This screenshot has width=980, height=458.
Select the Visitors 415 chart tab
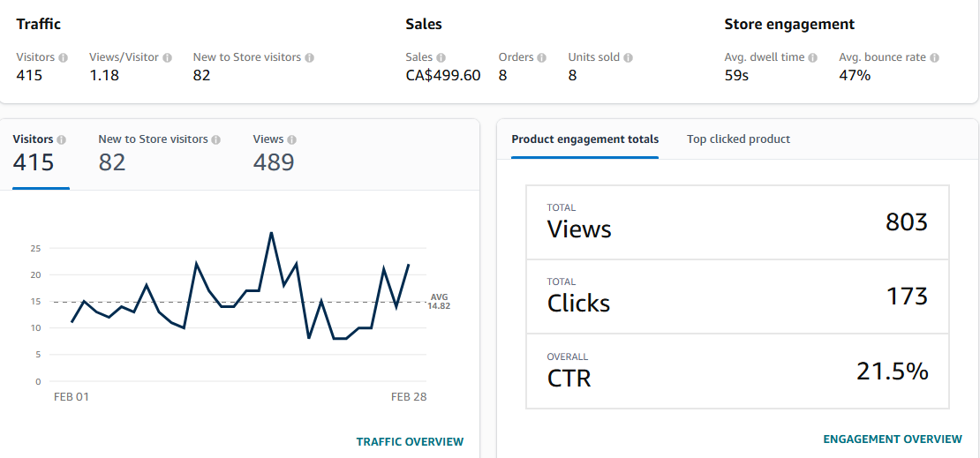40,154
